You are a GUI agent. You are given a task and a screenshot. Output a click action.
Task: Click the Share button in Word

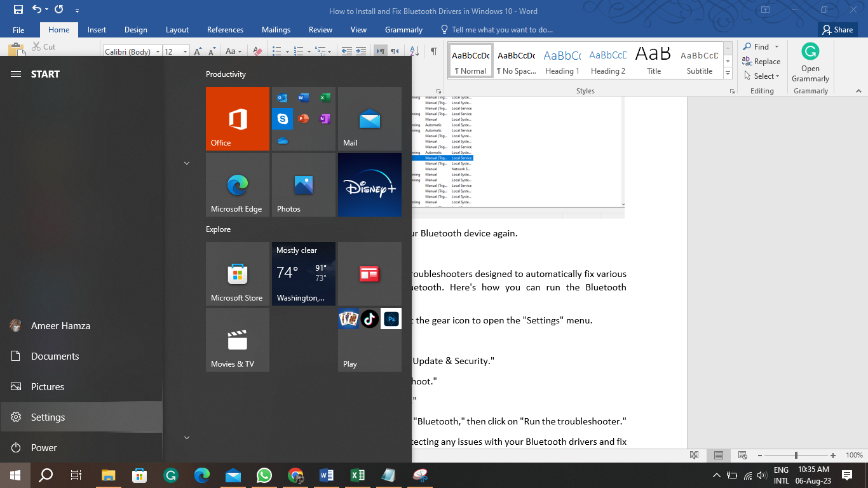click(x=837, y=30)
